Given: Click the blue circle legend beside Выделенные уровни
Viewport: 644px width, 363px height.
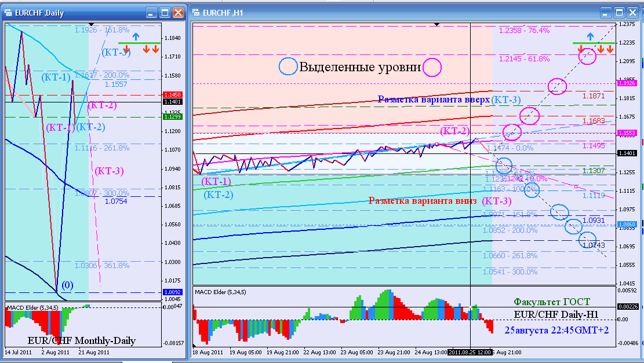Looking at the screenshot, I should tap(288, 66).
